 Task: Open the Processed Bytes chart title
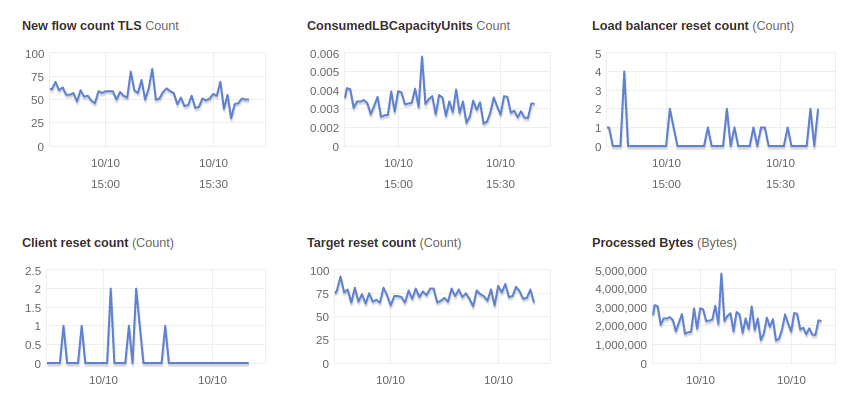664,242
